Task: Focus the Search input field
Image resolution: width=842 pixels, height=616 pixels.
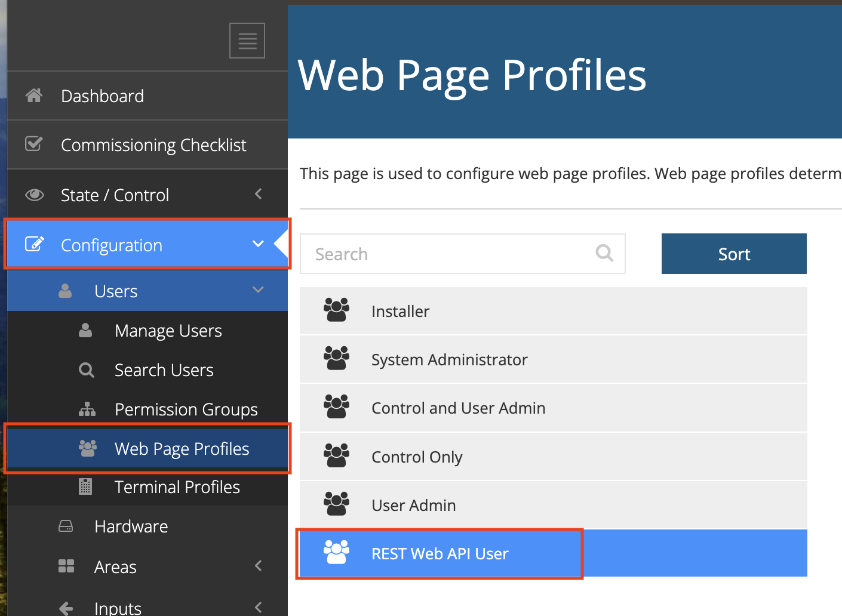Action: [448, 254]
